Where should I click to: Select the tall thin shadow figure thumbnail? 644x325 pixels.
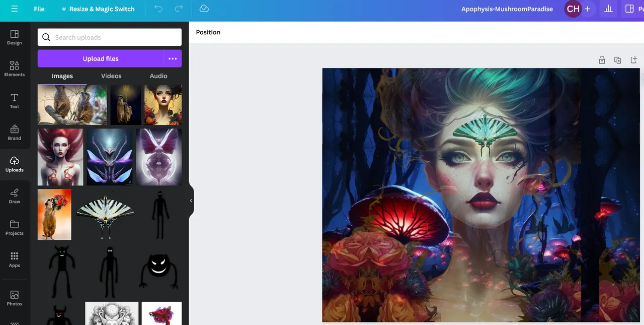[160, 215]
